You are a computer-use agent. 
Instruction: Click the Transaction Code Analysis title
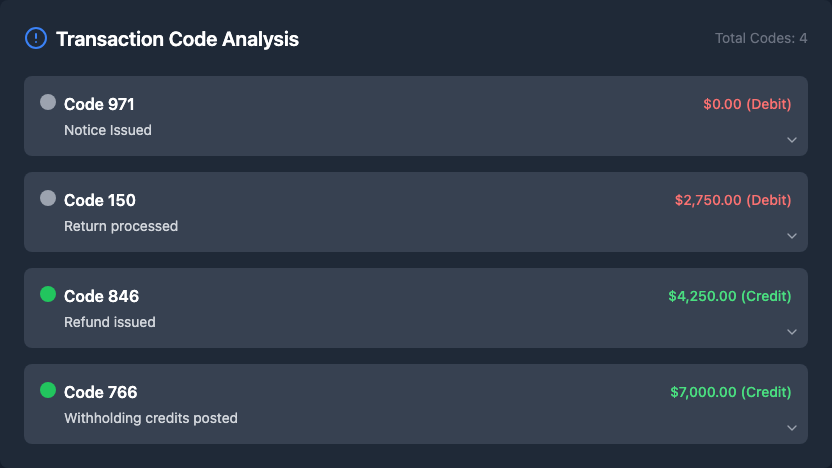point(177,40)
